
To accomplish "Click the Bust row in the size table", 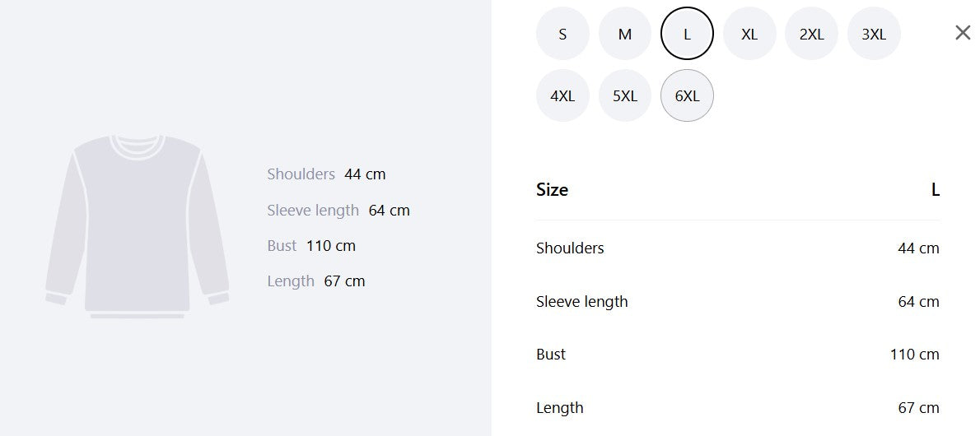I will coord(738,355).
